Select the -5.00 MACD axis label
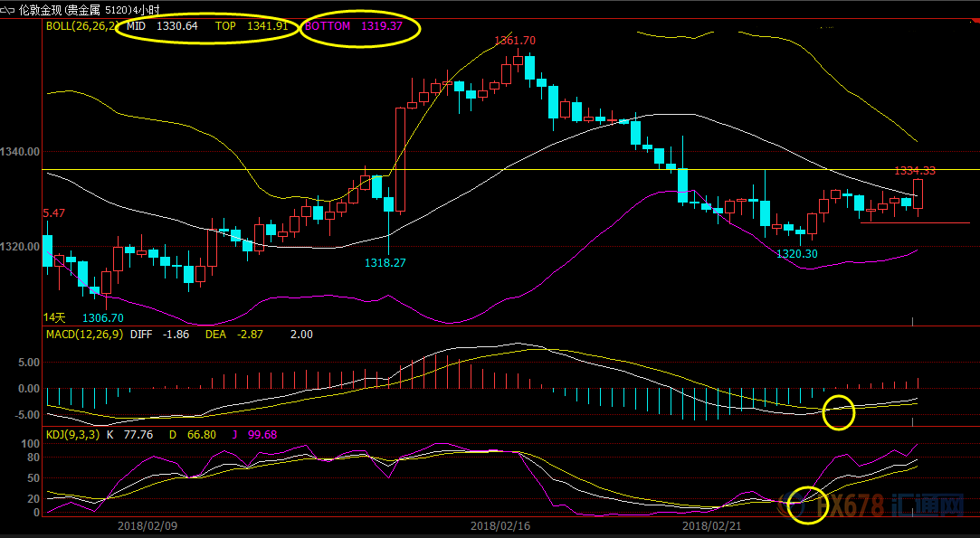Image resolution: width=980 pixels, height=538 pixels. (27, 415)
